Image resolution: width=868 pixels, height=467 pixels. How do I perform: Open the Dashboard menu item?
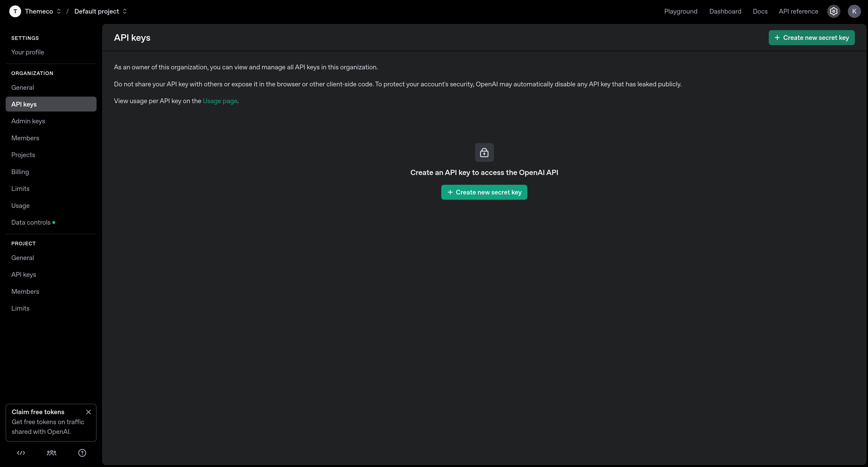coord(725,11)
